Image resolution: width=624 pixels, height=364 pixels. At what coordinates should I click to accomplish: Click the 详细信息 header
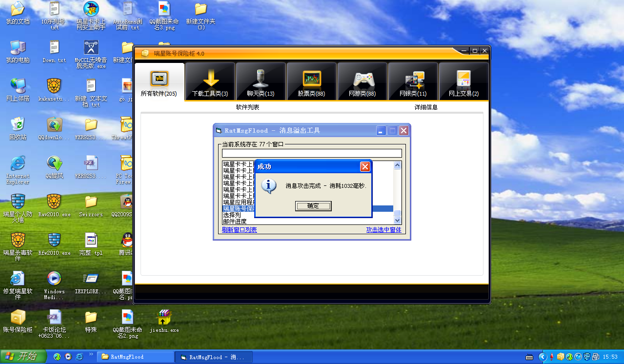tap(426, 107)
